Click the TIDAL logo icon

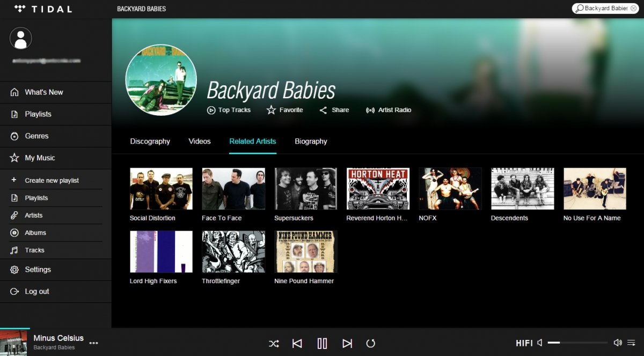pos(20,9)
